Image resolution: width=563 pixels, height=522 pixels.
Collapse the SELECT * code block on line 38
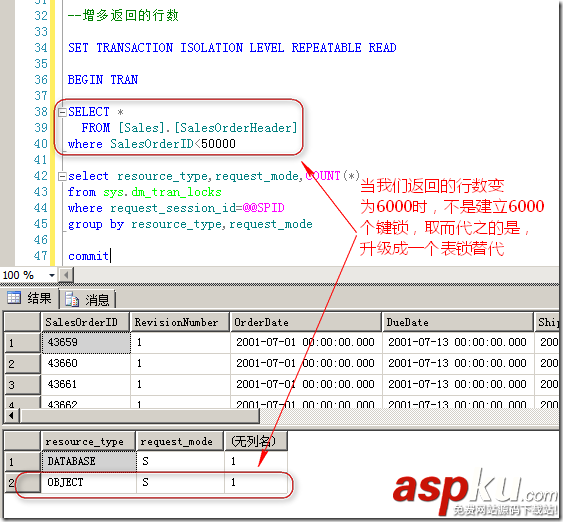pos(62,112)
